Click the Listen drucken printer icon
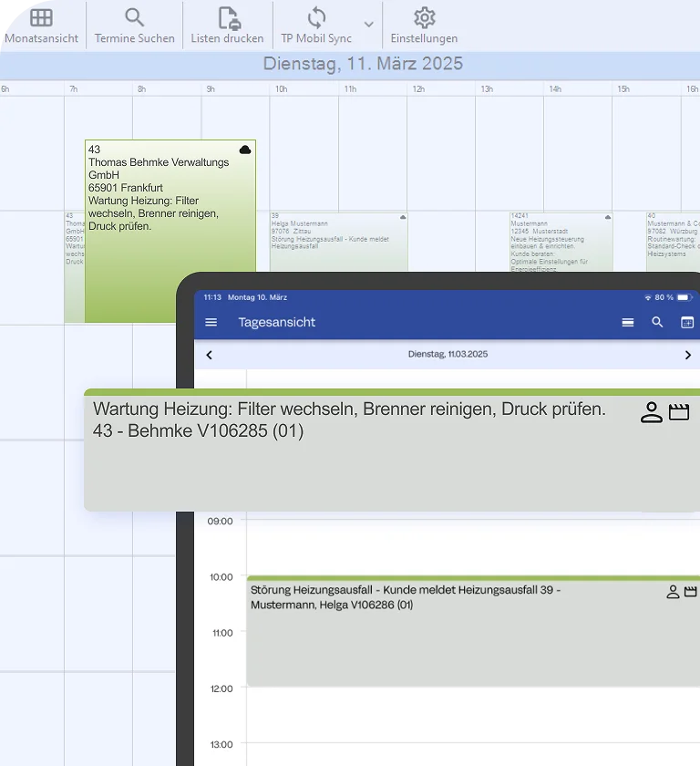 coord(227,18)
